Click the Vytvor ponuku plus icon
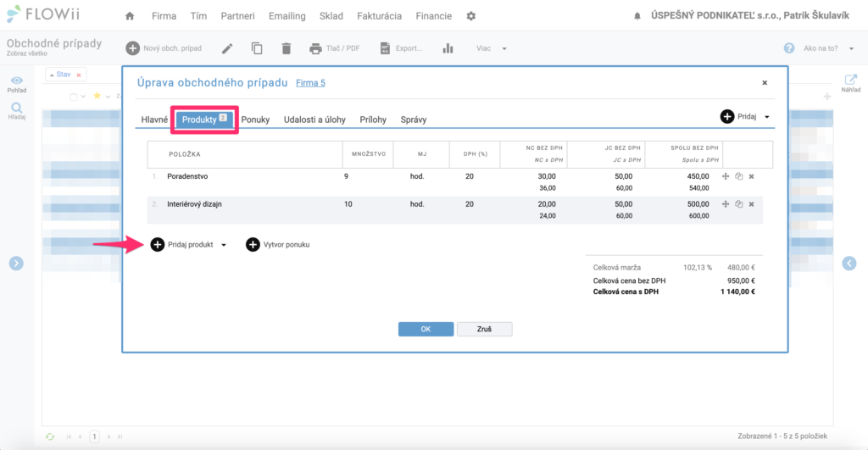The image size is (868, 450). pos(253,245)
